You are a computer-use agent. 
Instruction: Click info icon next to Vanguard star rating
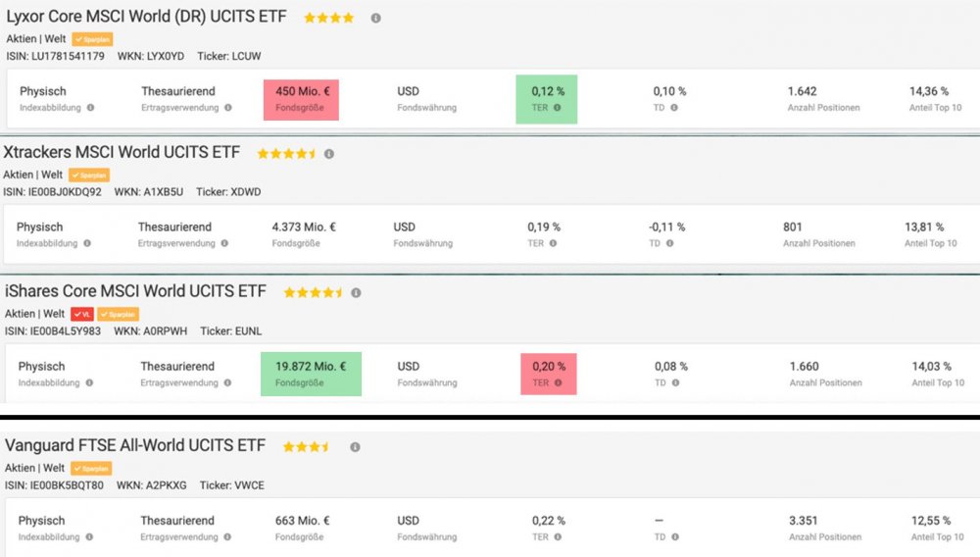[x=355, y=447]
